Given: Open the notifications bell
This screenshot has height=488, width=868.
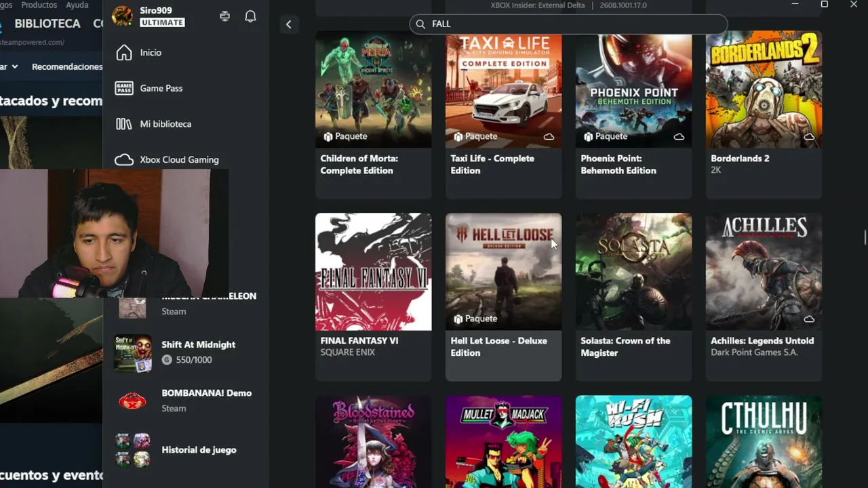Looking at the screenshot, I should click(250, 16).
